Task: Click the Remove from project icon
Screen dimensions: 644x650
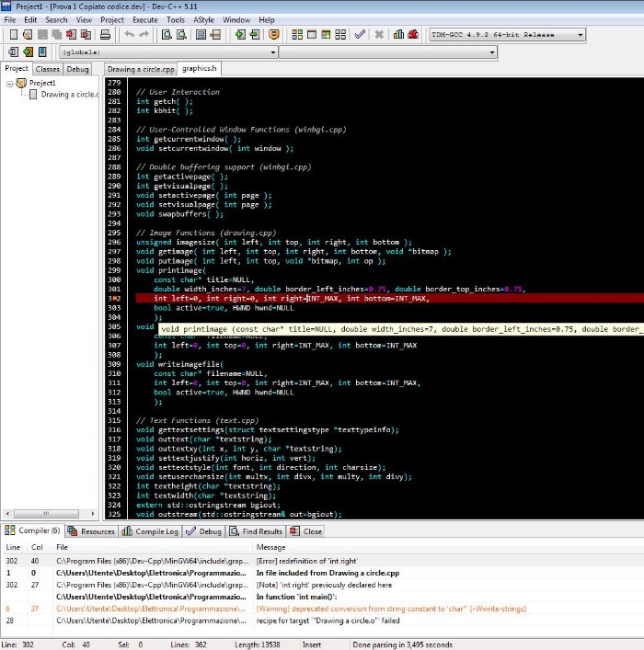Action: [x=255, y=34]
